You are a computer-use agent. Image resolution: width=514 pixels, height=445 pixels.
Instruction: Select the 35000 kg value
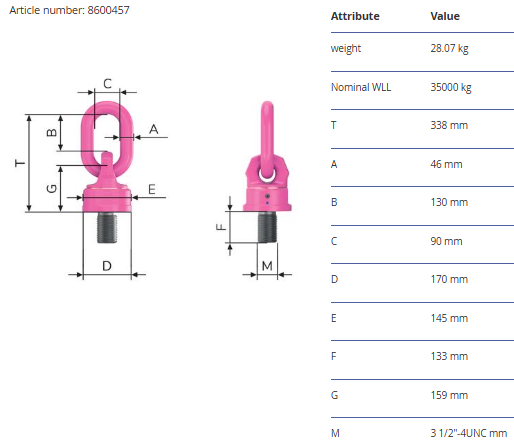[x=451, y=88]
